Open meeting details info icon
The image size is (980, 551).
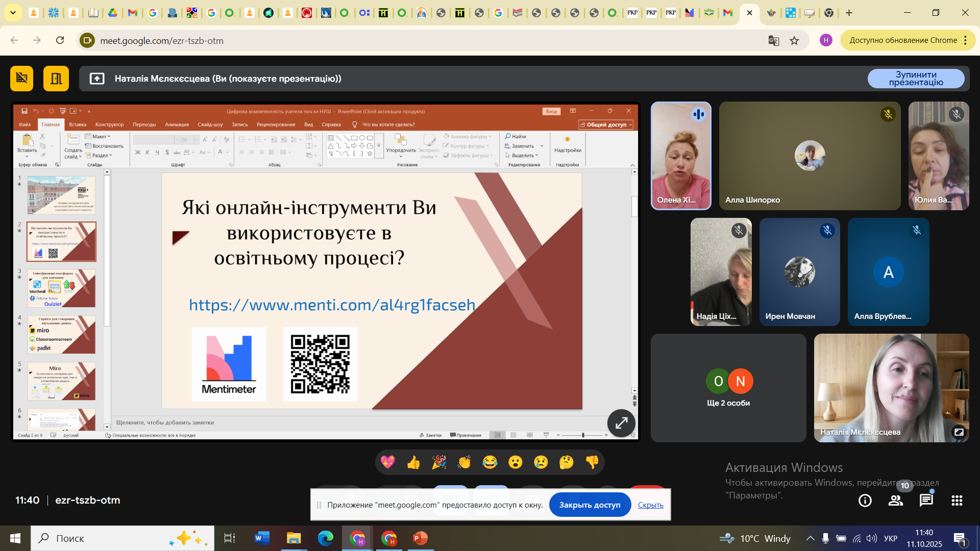coord(865,500)
